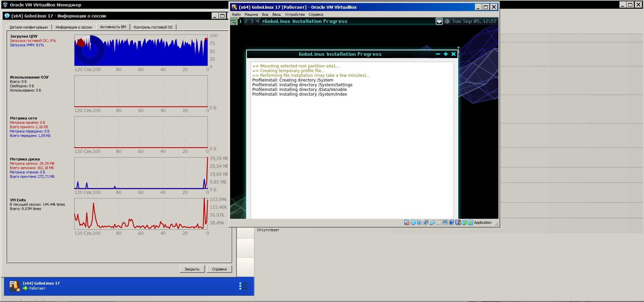644x302 pixels.
Task: Click the network adapters status icon
Action: pyautogui.click(x=426, y=222)
